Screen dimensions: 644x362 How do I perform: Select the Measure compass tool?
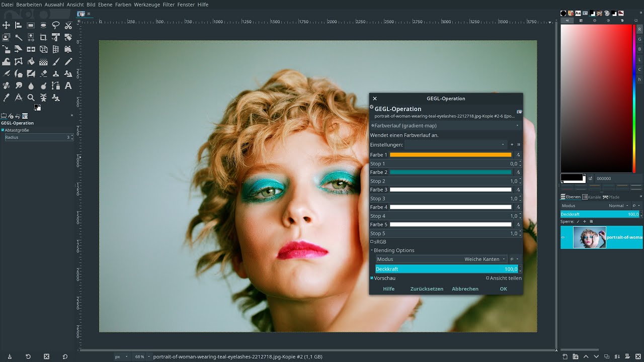pyautogui.click(x=19, y=98)
